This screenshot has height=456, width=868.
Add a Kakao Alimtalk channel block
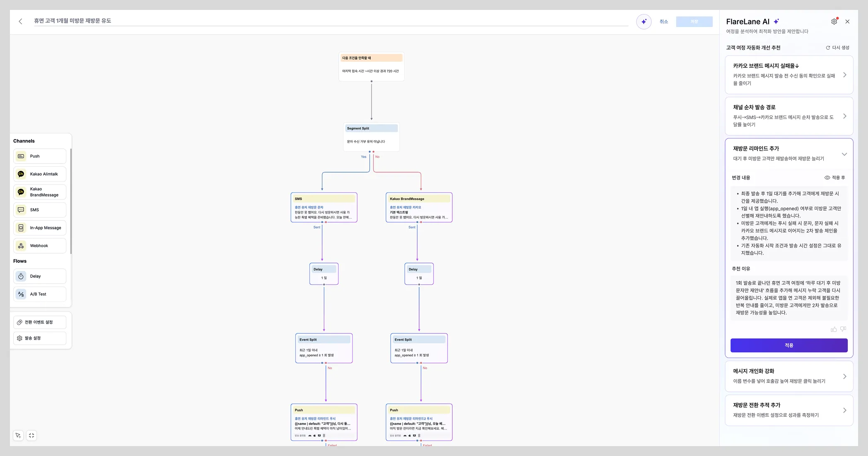coord(40,174)
